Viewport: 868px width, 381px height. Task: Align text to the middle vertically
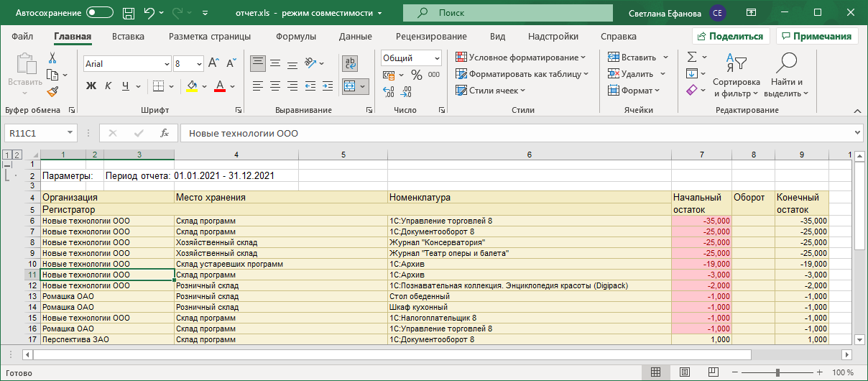(x=274, y=64)
